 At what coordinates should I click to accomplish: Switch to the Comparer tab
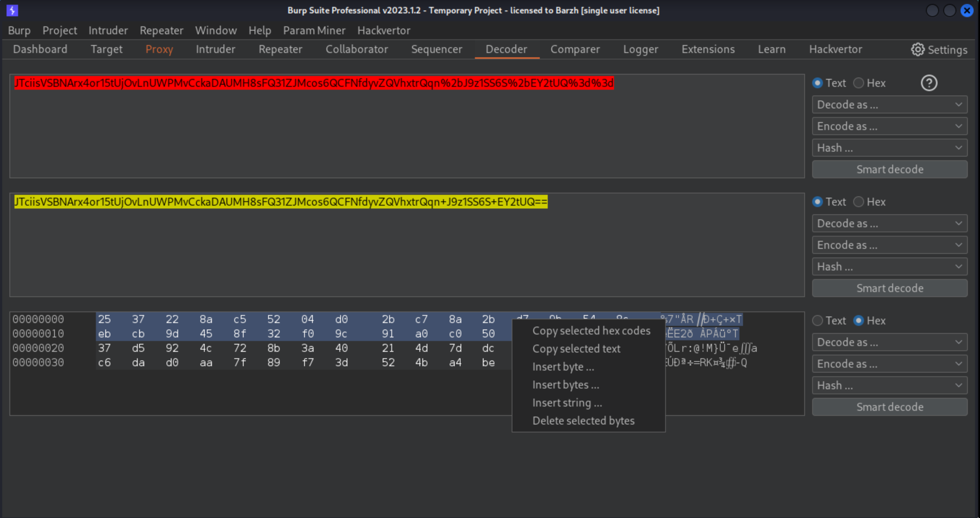coord(575,49)
